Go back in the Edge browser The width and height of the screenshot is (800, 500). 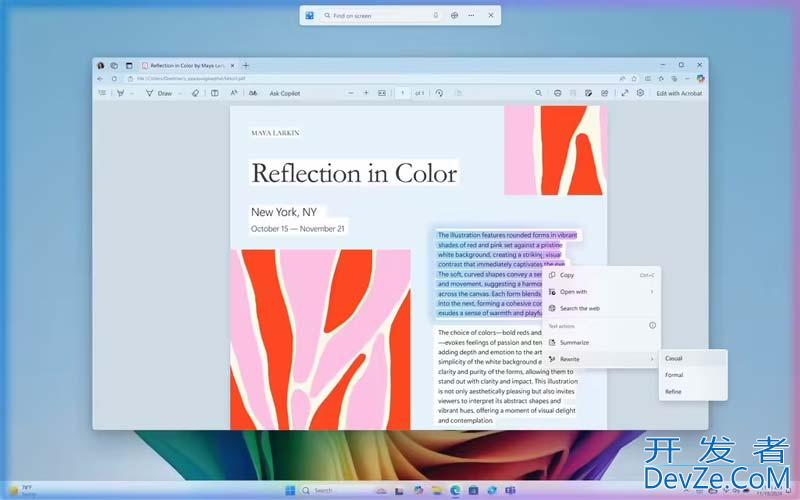pyautogui.click(x=100, y=79)
